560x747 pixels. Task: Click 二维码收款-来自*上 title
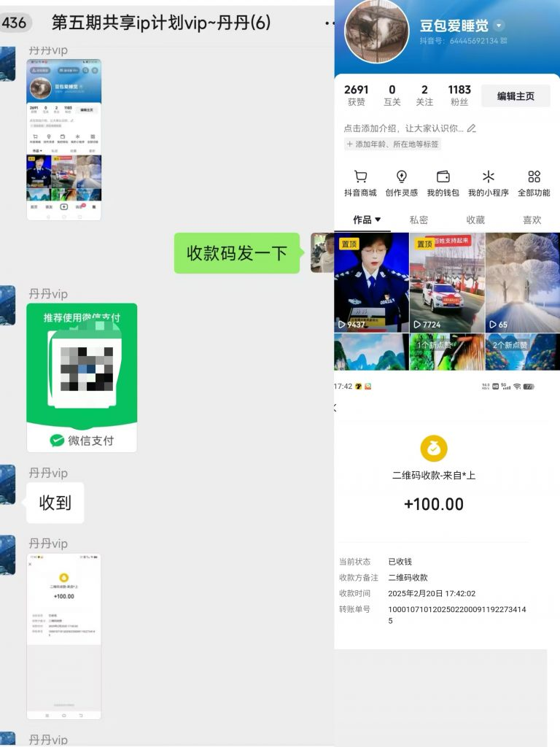[x=434, y=475]
